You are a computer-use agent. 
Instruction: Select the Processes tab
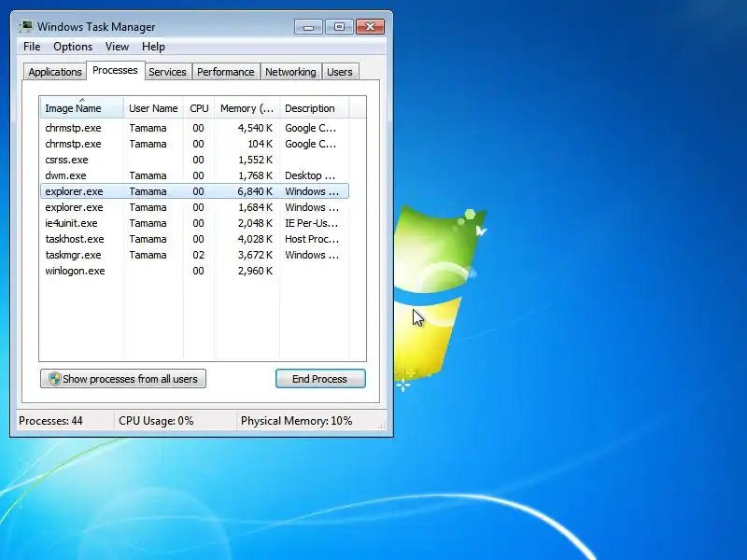(115, 71)
